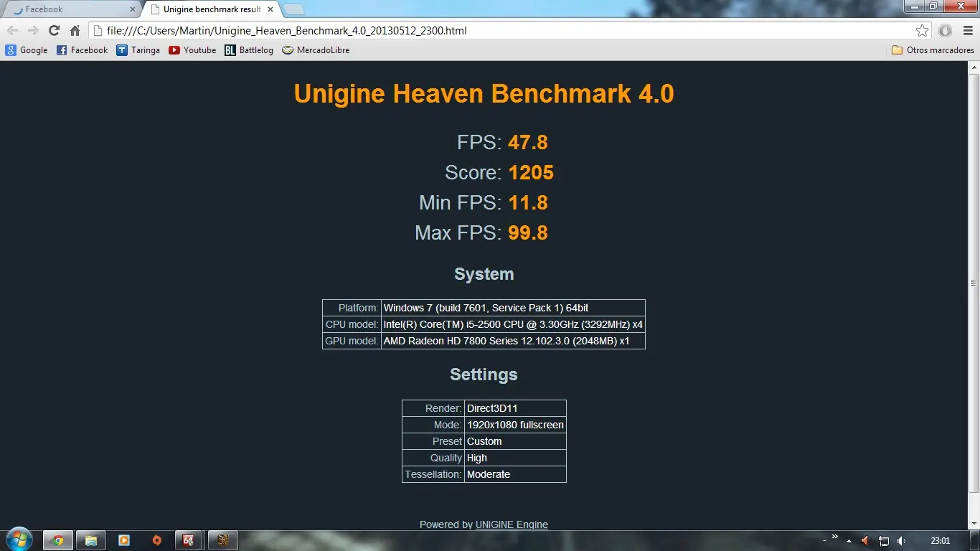Click the FPS value 47.8
Viewport: 980px width, 551px height.
pos(528,142)
